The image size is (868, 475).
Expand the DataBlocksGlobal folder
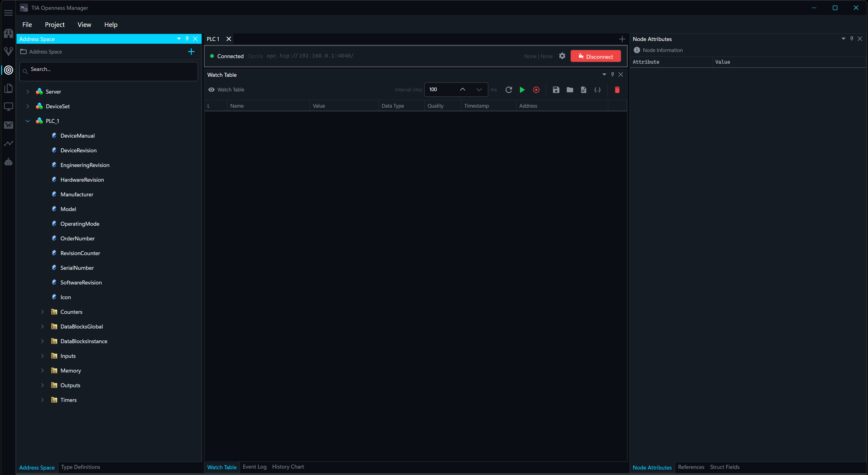[42, 326]
